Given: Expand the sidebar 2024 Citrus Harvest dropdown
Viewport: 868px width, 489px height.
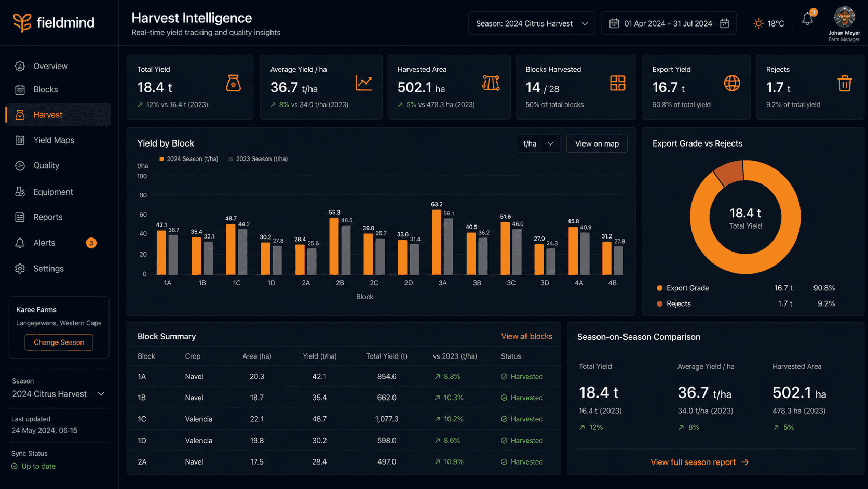Looking at the screenshot, I should coord(58,394).
